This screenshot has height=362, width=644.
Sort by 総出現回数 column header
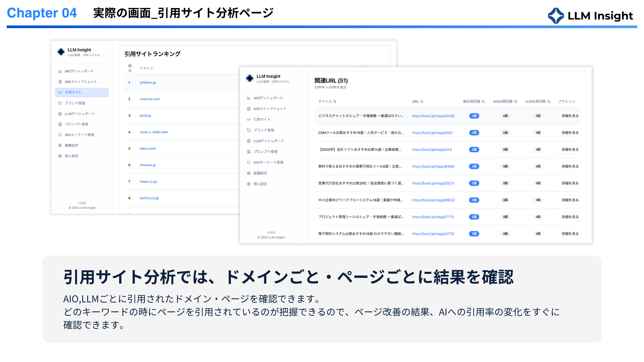point(474,102)
